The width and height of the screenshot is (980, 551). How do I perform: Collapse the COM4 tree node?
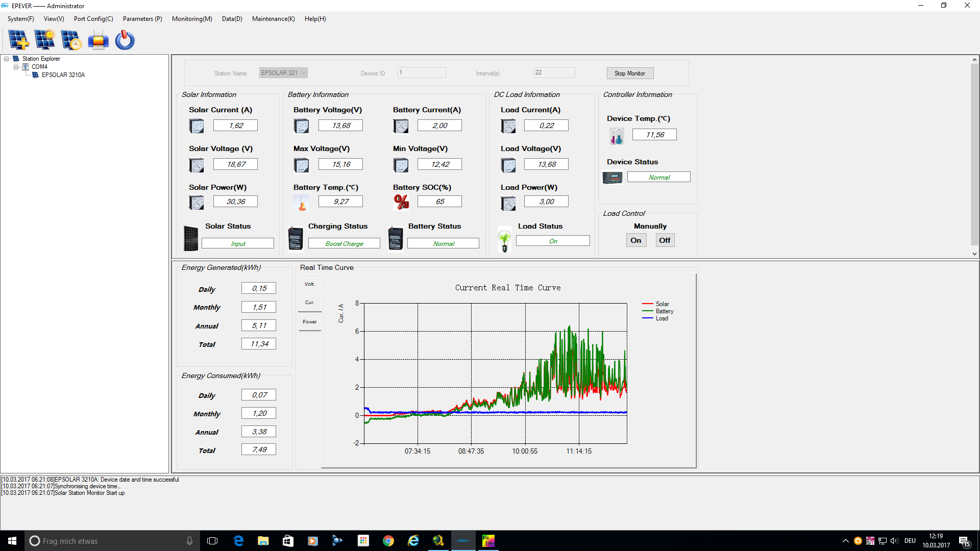point(16,67)
